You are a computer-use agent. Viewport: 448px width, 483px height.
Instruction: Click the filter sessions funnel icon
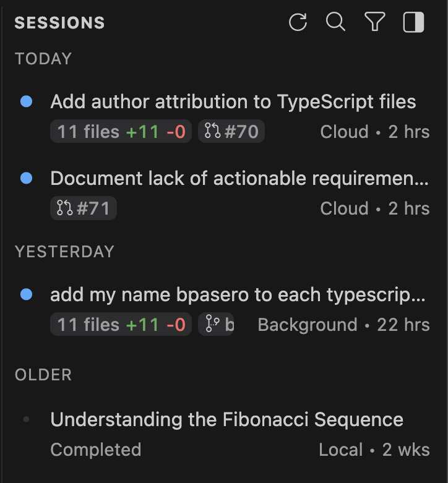374,23
